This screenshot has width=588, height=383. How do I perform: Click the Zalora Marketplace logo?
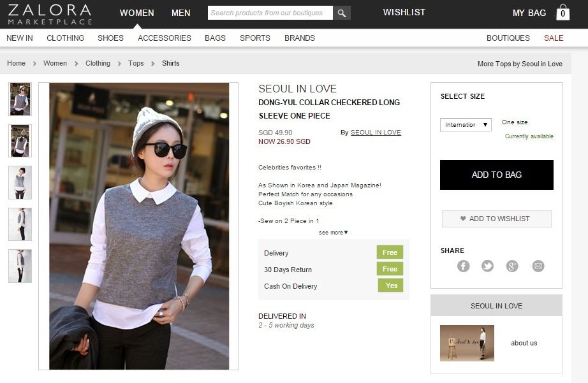(x=50, y=14)
